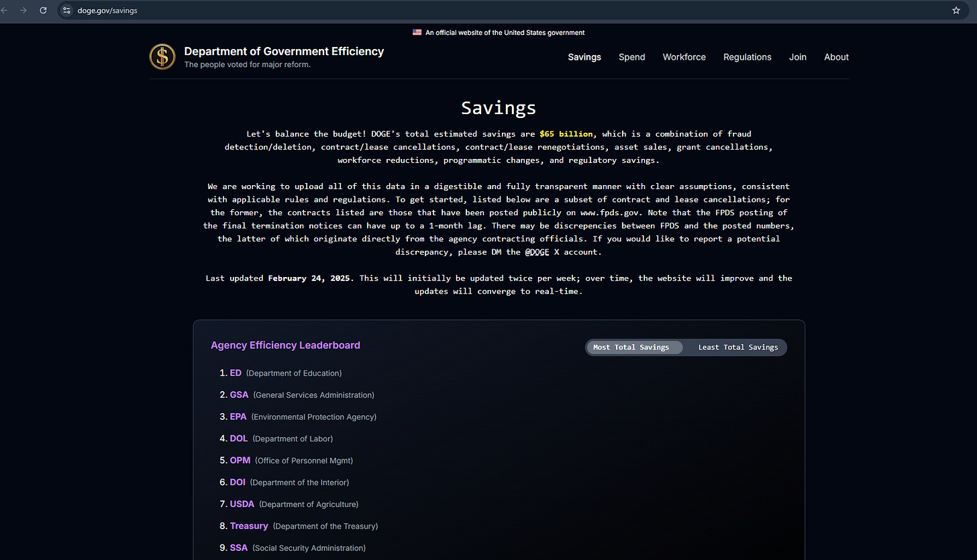Select Join in the top navigation
Screen dimensions: 977x560
click(798, 57)
